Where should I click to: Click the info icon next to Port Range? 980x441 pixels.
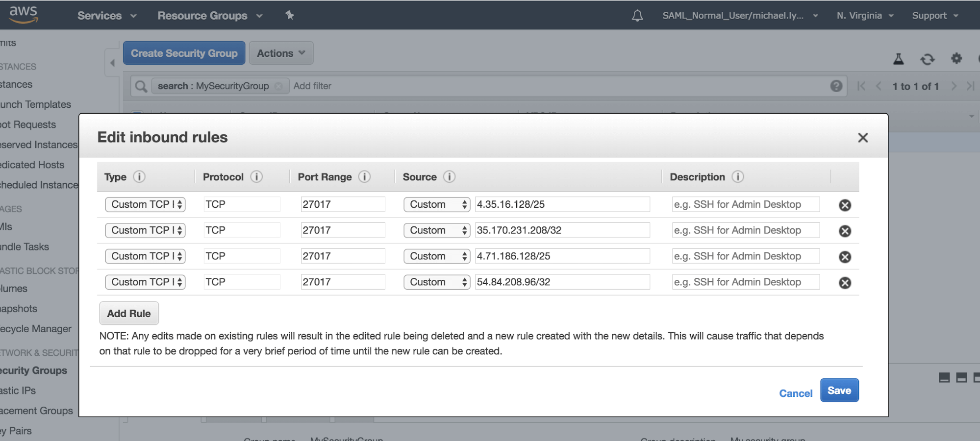364,177
